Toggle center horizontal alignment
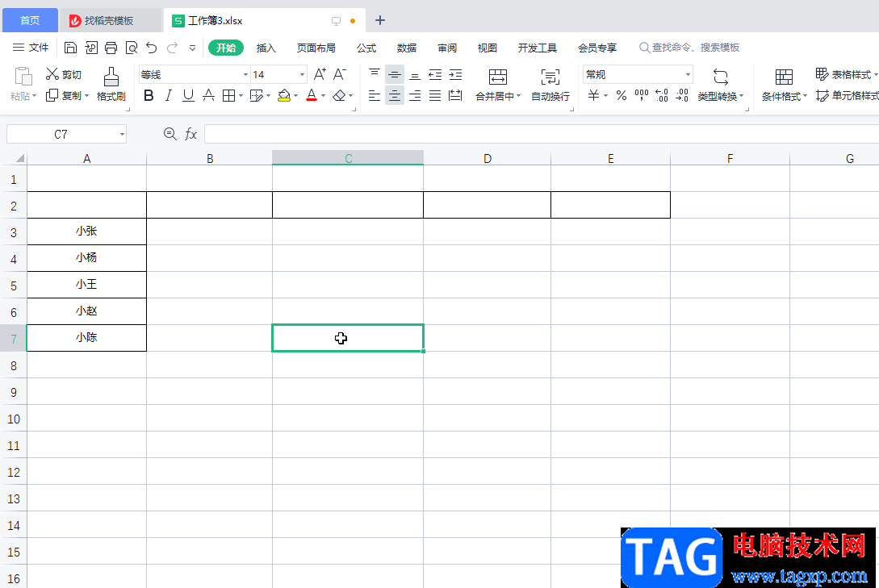 pos(395,96)
